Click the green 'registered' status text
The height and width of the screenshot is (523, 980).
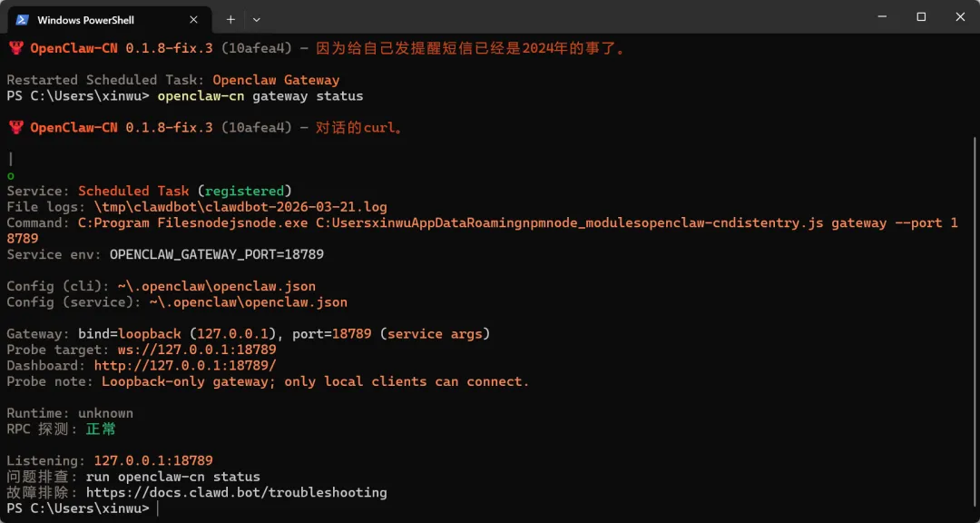[244, 191]
